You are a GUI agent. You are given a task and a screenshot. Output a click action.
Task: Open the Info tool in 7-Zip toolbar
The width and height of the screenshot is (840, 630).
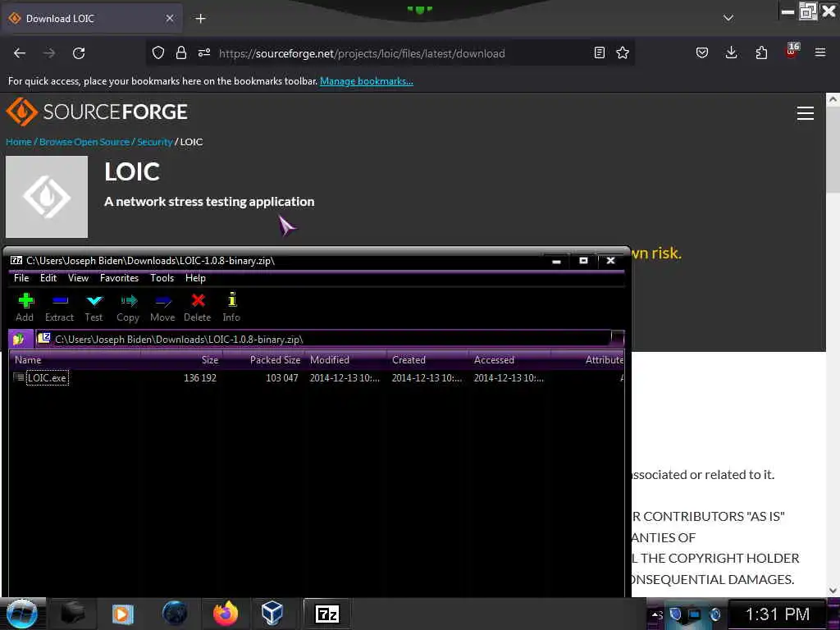[231, 308]
